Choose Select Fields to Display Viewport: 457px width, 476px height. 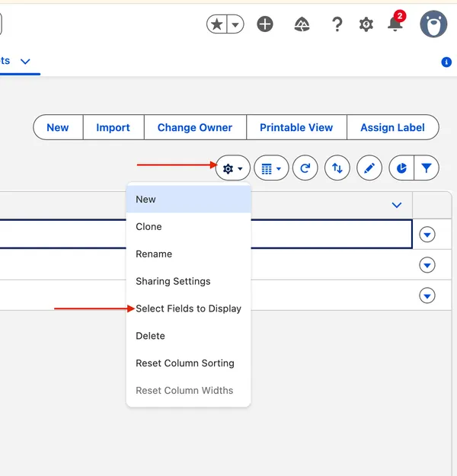click(188, 308)
